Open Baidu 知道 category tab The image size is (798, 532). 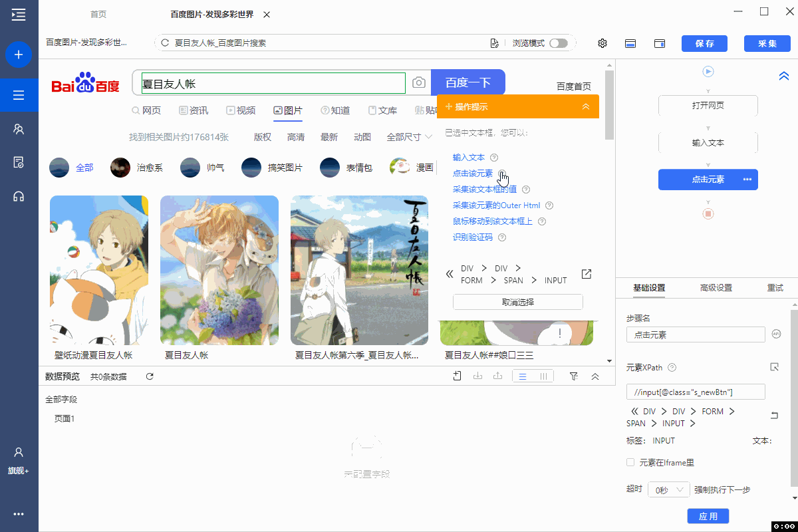click(335, 110)
